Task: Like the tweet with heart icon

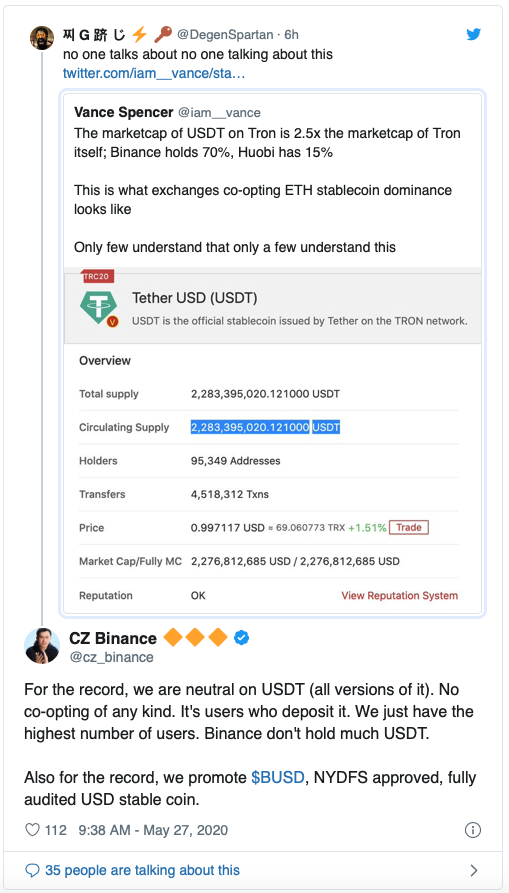Action: point(32,830)
